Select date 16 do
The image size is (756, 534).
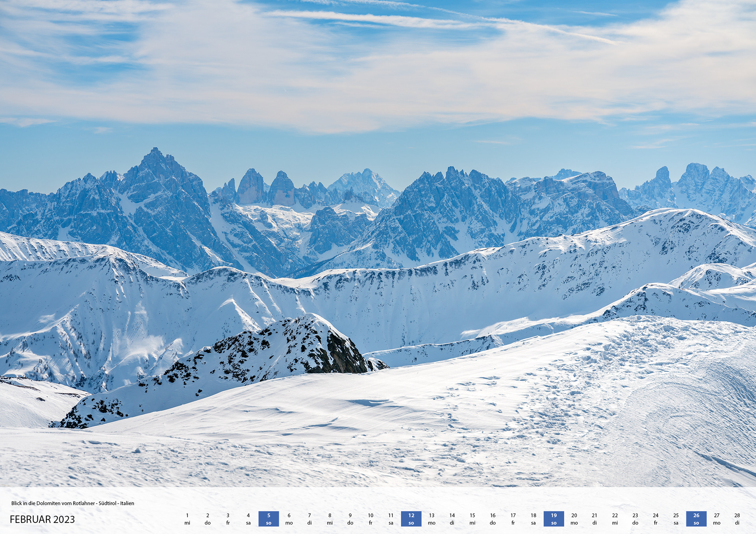pos(493,519)
